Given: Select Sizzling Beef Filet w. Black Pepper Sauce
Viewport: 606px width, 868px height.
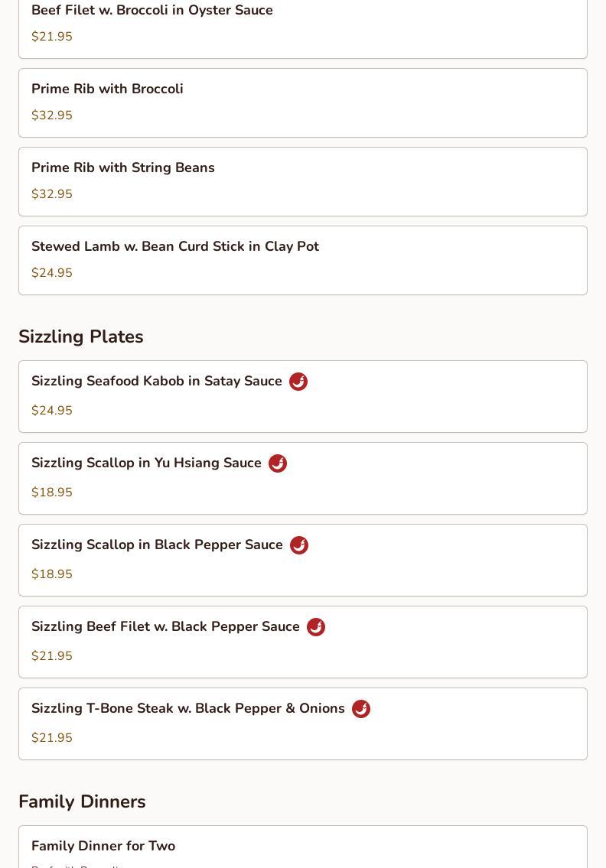Looking at the screenshot, I should 165,626.
